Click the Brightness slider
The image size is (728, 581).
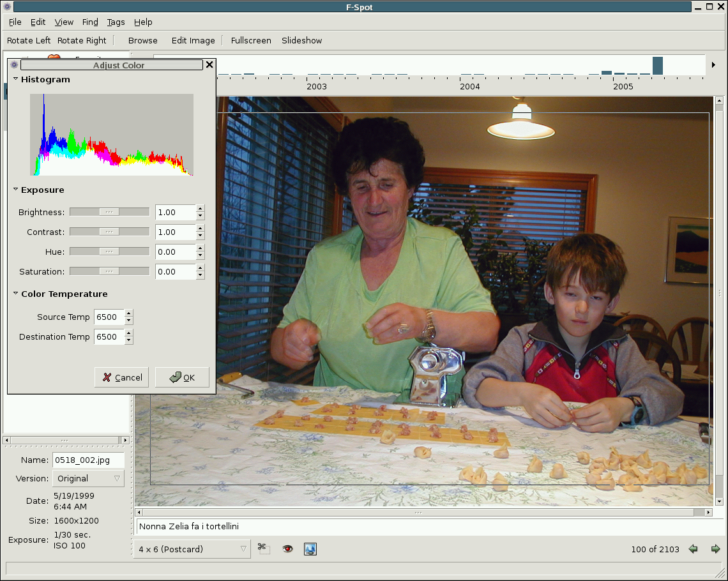(x=109, y=212)
